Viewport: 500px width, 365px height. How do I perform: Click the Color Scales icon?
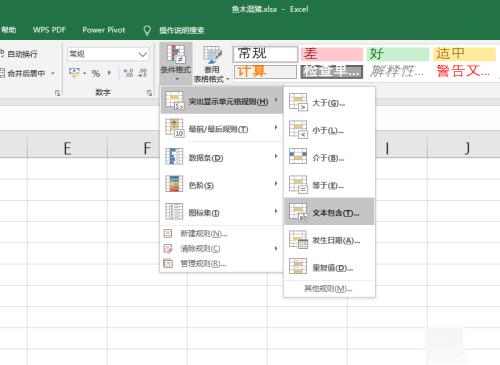tap(174, 184)
